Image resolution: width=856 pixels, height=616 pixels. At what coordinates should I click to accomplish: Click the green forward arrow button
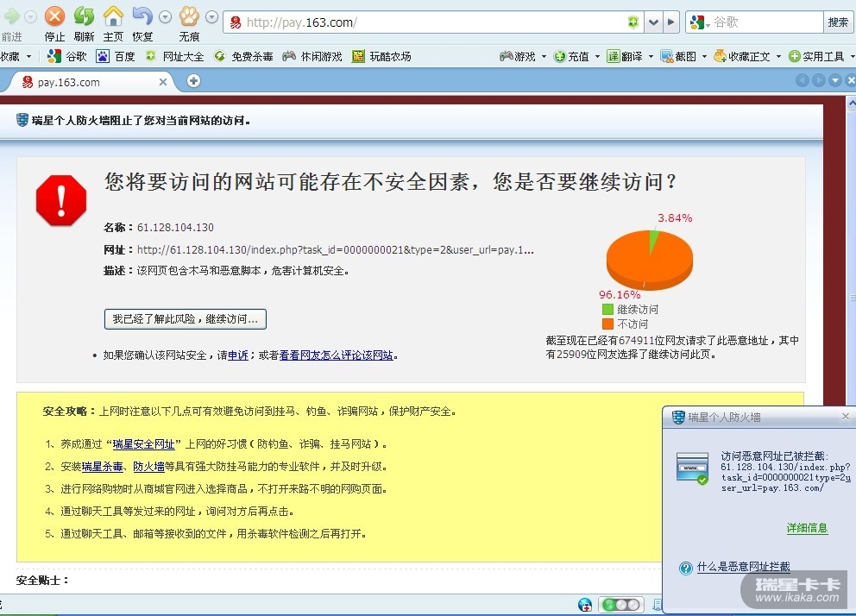click(x=11, y=16)
